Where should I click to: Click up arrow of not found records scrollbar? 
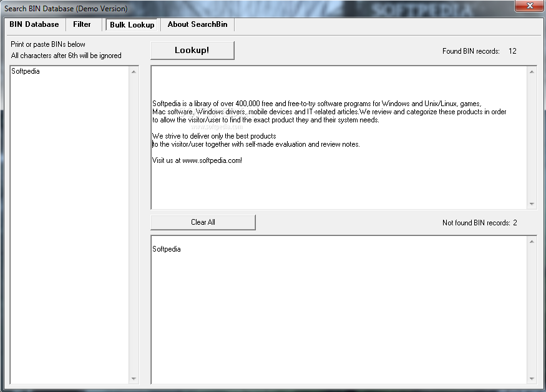[532, 242]
